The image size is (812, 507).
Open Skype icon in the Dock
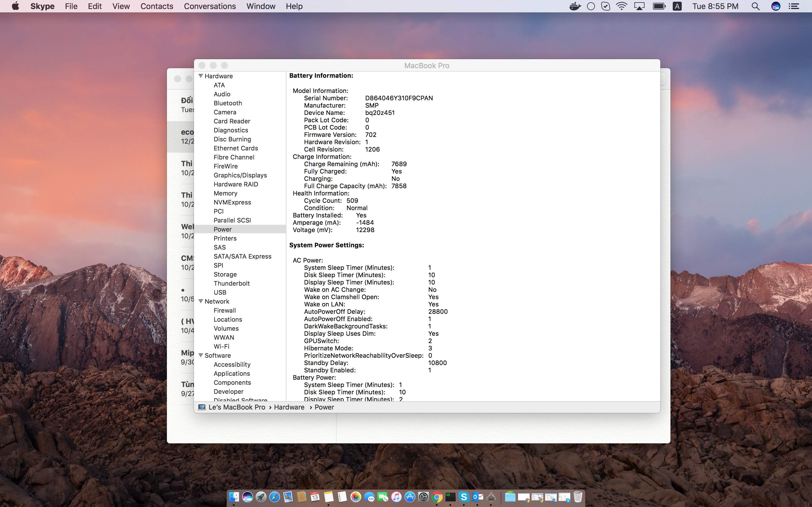coord(464,497)
